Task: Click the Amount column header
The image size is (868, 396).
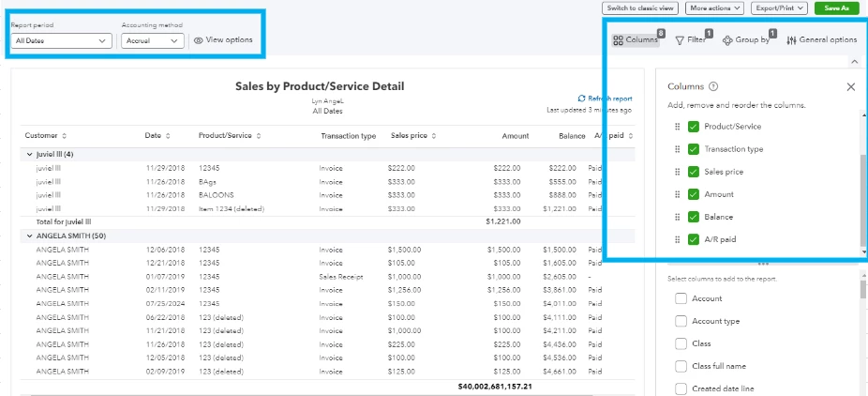Action: click(x=516, y=136)
